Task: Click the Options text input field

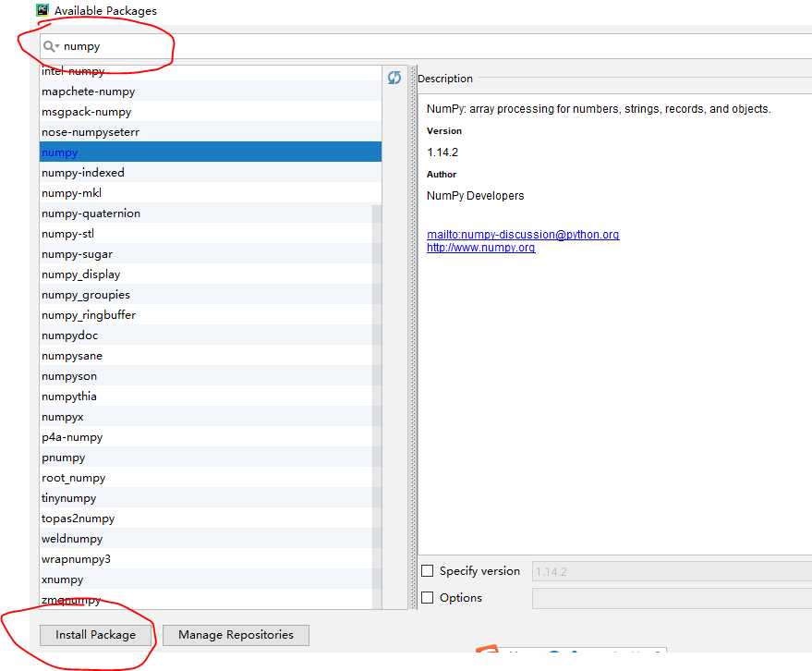Action: [x=673, y=599]
